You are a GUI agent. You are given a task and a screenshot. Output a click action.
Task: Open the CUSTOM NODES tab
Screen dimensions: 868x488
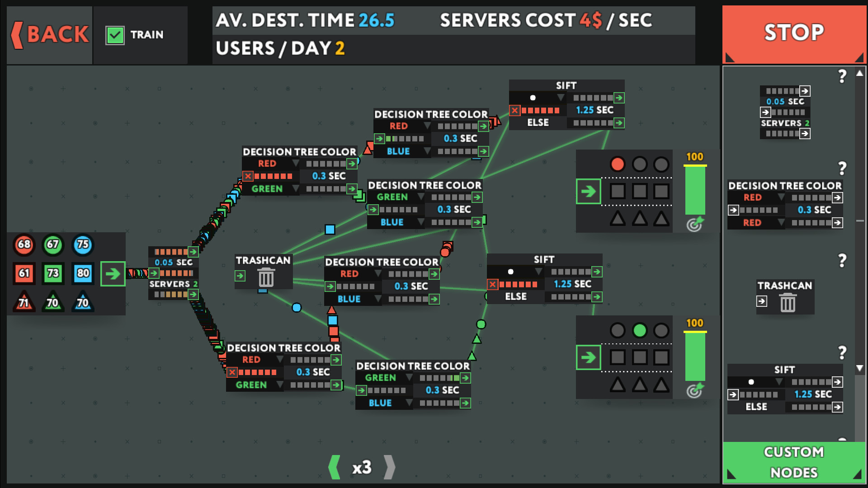coord(794,462)
